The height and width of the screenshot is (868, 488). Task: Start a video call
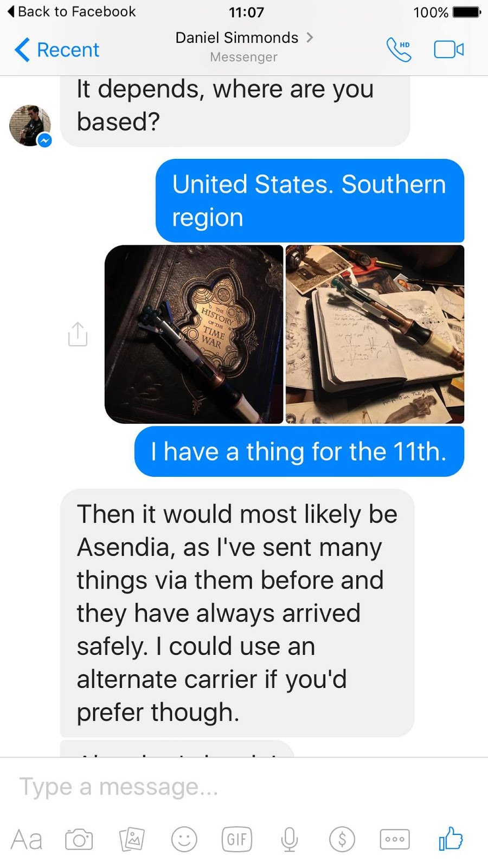click(x=449, y=50)
